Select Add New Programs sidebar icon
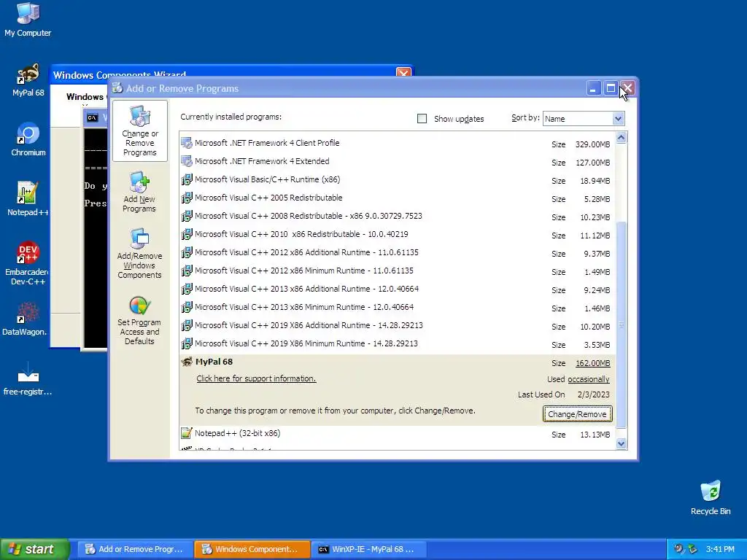Image resolution: width=747 pixels, height=560 pixels. (139, 192)
